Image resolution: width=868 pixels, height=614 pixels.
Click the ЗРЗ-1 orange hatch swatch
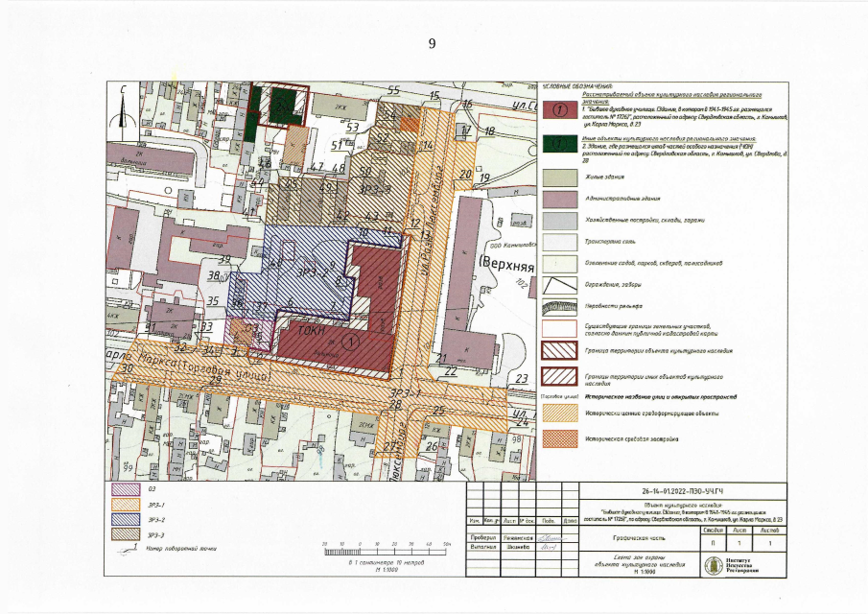coord(125,505)
